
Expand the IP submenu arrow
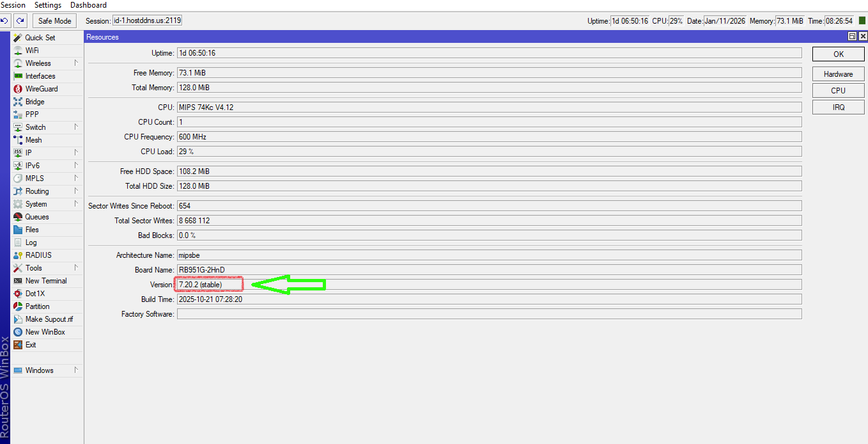(76, 152)
